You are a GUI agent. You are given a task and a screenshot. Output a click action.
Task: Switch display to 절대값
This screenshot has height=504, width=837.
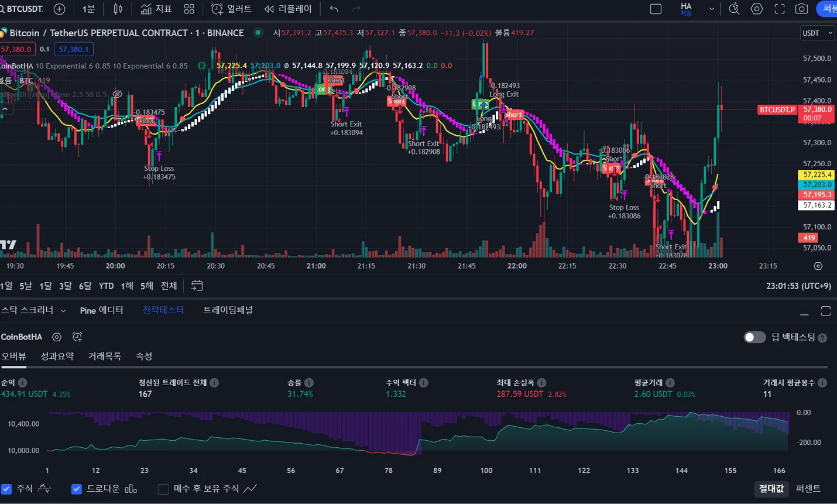pos(771,488)
